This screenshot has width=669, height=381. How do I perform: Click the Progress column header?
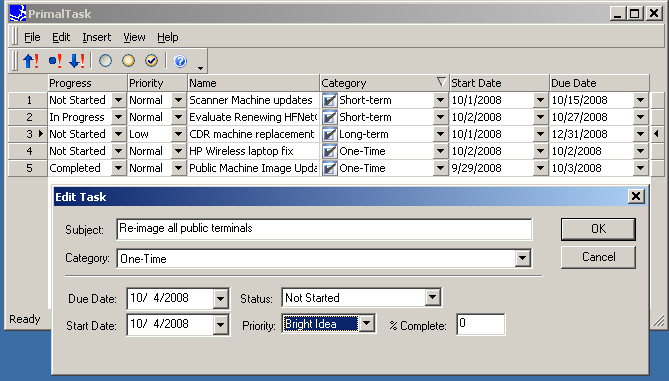click(x=87, y=83)
